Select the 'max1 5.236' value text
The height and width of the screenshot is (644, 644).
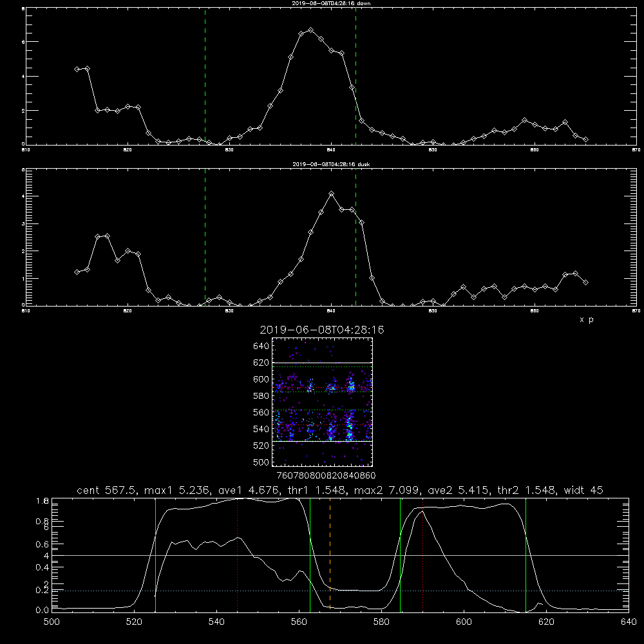pos(177,490)
